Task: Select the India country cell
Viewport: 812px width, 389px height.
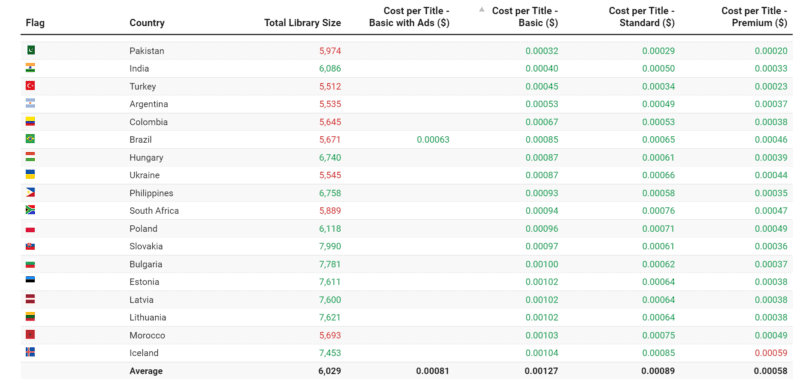Action: pos(139,68)
